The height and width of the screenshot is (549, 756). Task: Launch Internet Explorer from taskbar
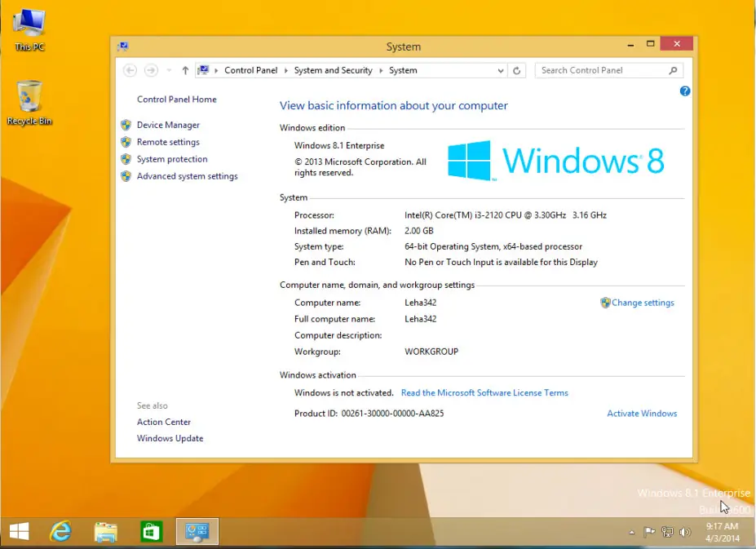click(60, 532)
